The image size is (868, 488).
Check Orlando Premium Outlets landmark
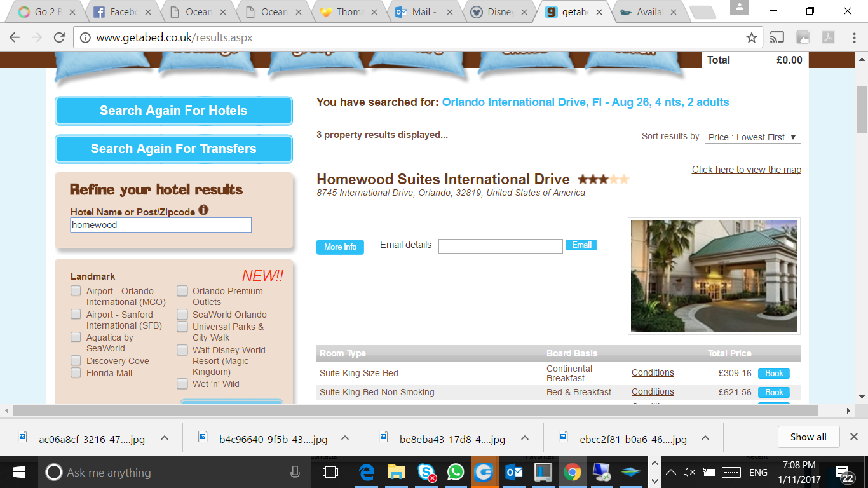point(182,290)
